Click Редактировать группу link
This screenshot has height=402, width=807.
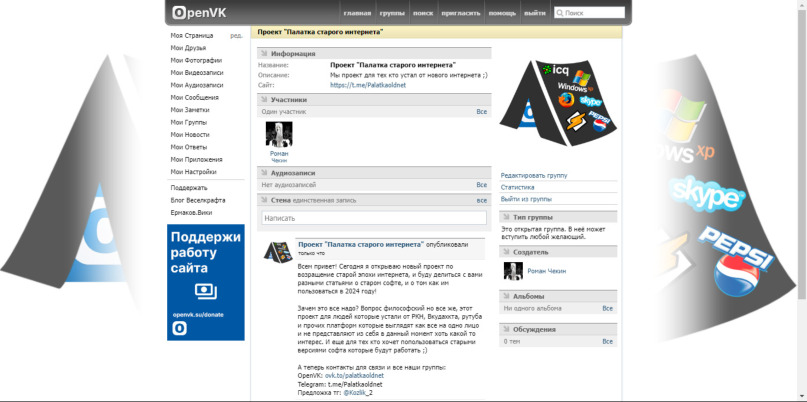tap(534, 176)
